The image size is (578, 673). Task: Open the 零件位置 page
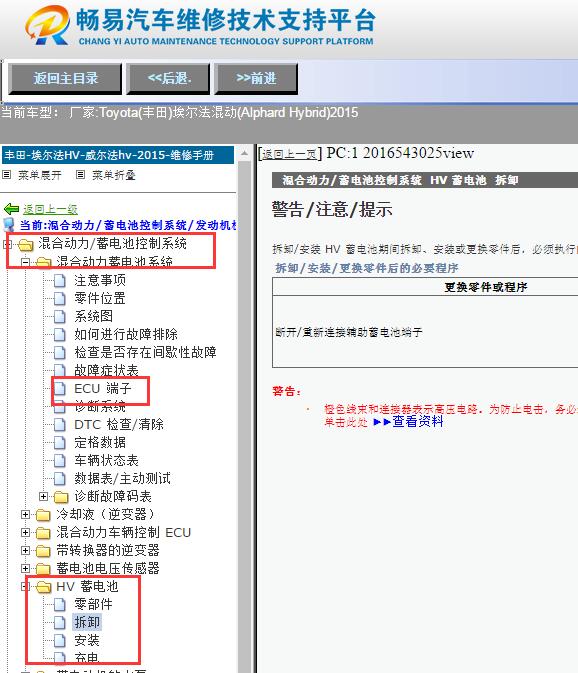pos(100,298)
